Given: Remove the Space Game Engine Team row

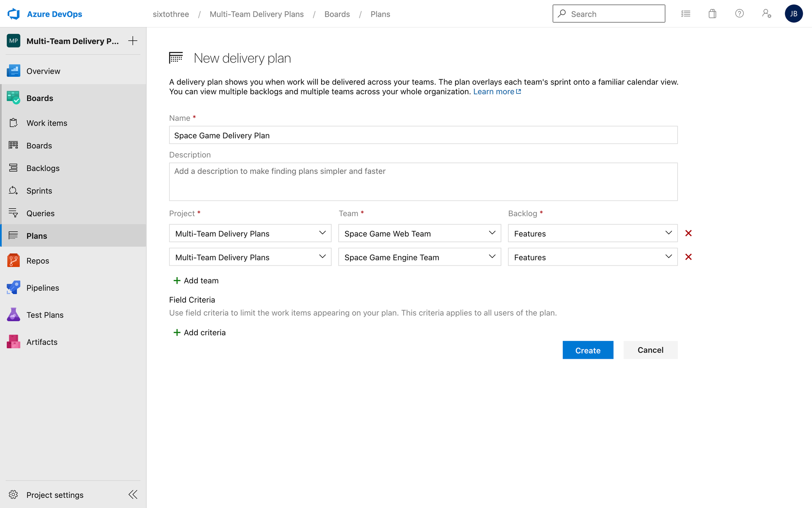Looking at the screenshot, I should tap(688, 257).
